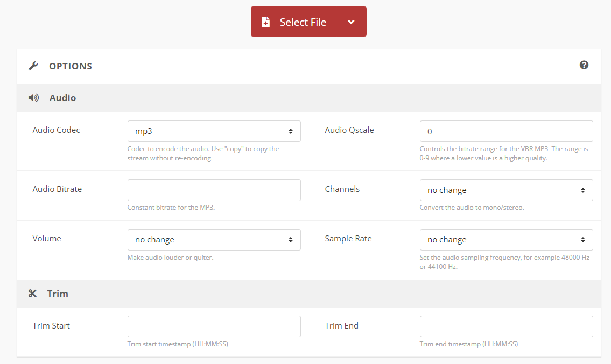Click the wrench icon beside OPTIONS
Screen dimensions: 611x364
(33, 66)
